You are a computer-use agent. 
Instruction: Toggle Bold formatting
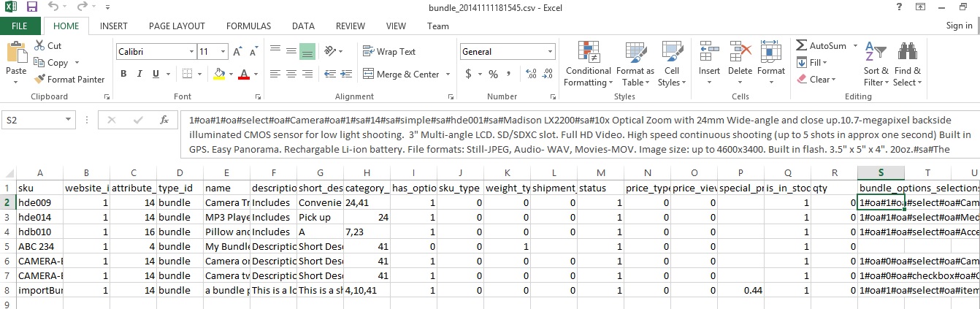click(x=124, y=74)
